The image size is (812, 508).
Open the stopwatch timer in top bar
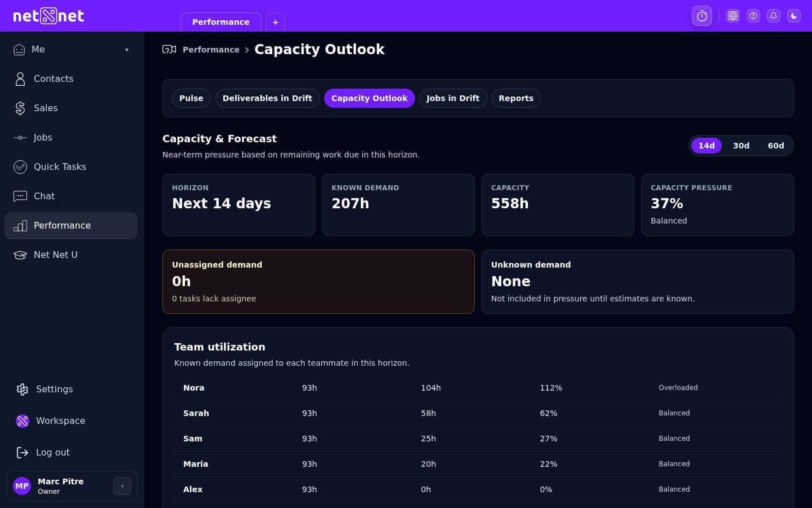[701, 16]
